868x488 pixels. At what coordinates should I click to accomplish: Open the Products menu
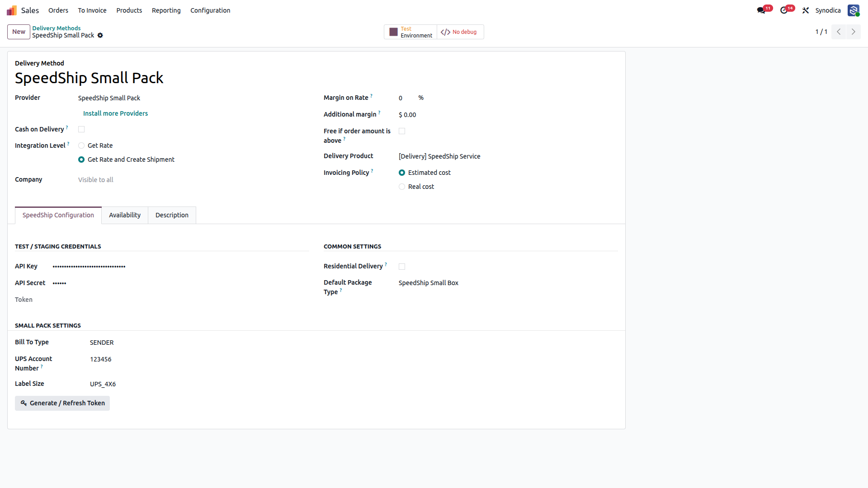(129, 10)
